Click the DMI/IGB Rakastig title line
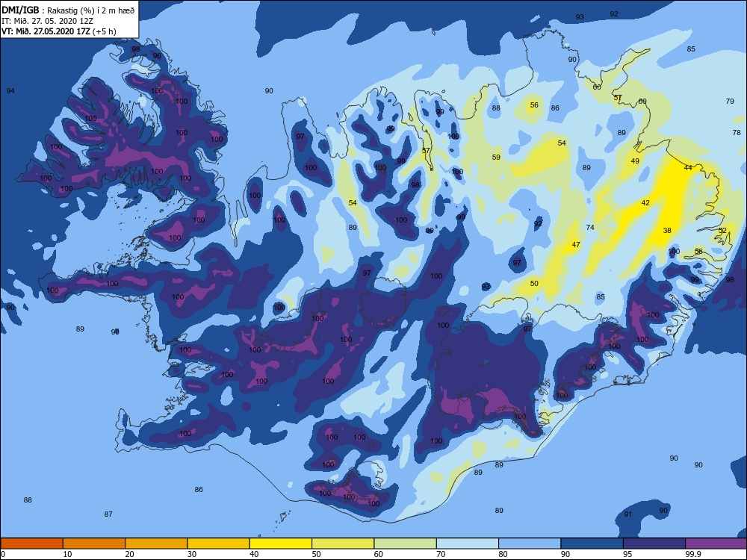 [x=69, y=10]
